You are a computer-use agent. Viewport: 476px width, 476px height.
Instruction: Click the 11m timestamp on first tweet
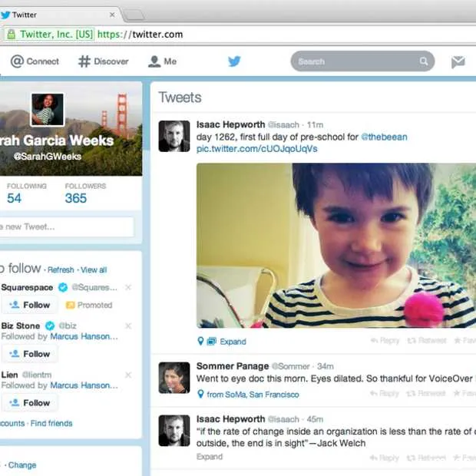point(315,125)
